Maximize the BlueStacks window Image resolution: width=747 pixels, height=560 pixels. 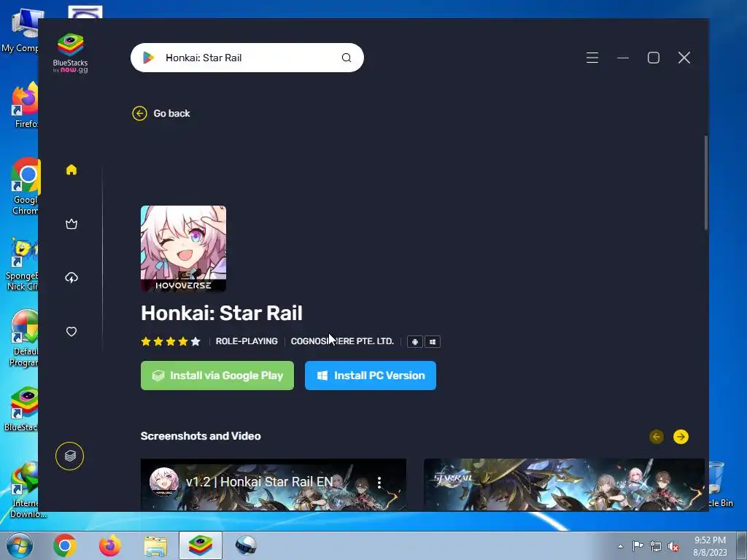click(654, 58)
